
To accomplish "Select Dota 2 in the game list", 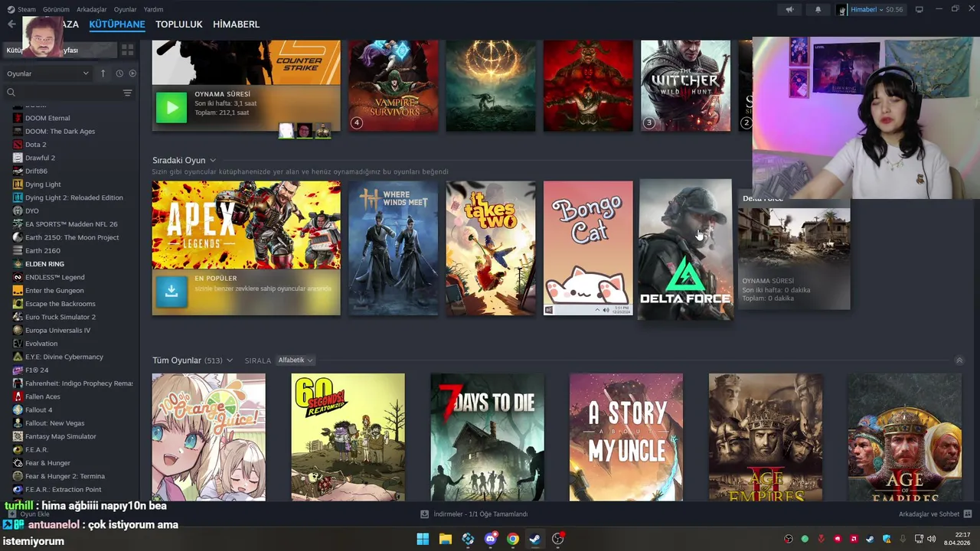I will 36,145.
